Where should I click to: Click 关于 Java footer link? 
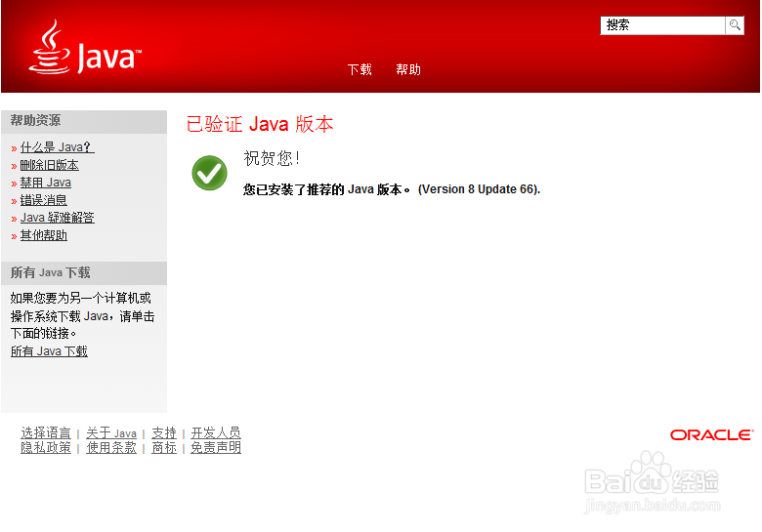pyautogui.click(x=111, y=432)
